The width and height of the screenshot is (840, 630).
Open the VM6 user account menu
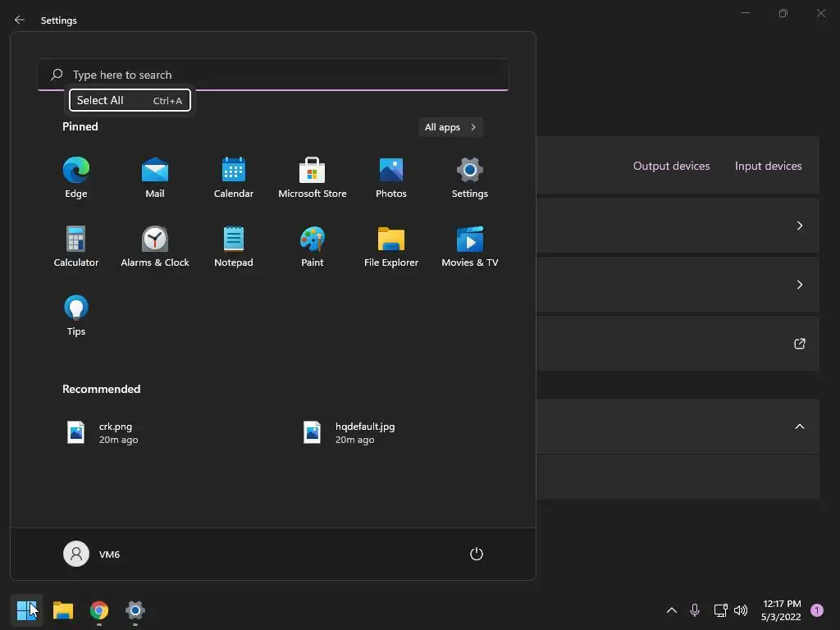point(92,554)
